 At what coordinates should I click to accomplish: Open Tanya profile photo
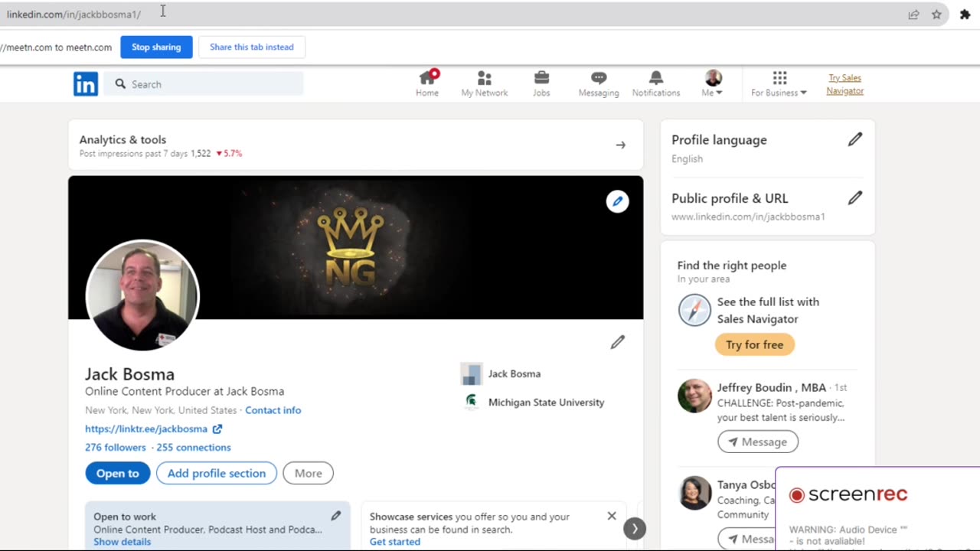click(x=694, y=493)
